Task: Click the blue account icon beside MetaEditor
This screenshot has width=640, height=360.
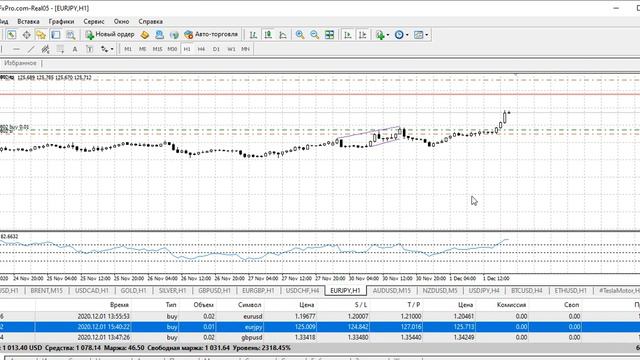Action: pyautogui.click(x=159, y=35)
